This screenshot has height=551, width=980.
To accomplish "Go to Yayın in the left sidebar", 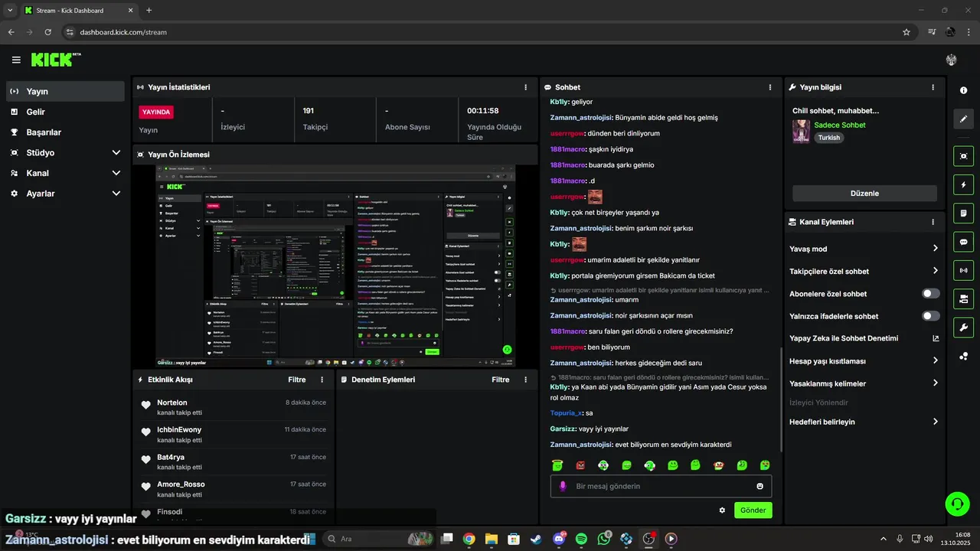I will coord(65,91).
